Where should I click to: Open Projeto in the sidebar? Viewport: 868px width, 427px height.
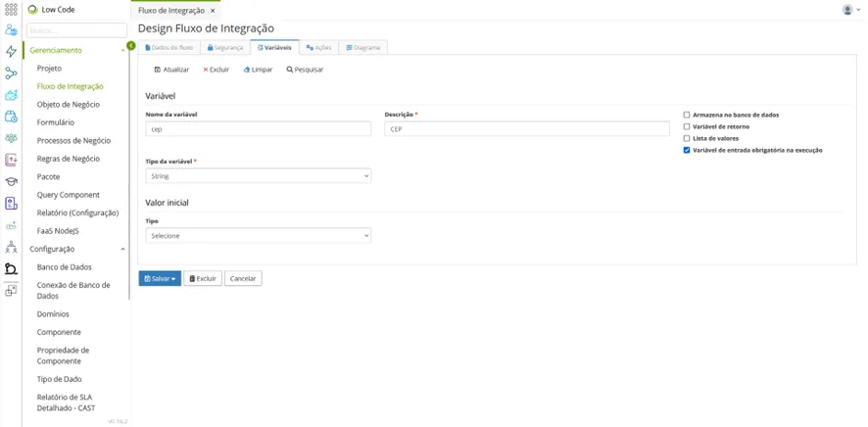49,69
